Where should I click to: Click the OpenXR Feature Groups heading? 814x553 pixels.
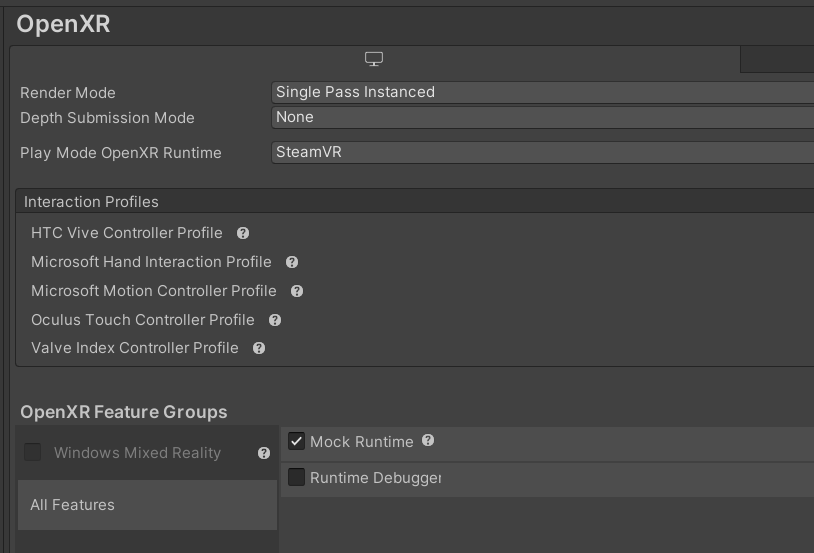[x=124, y=412]
